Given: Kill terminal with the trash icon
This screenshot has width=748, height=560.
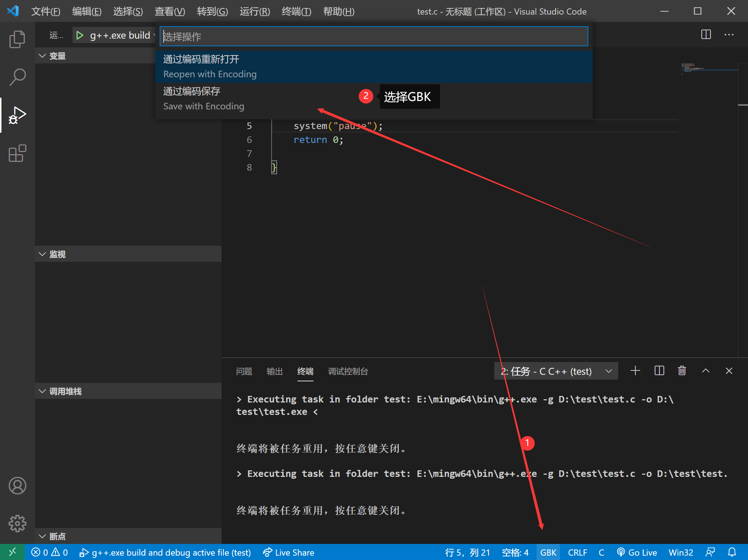Looking at the screenshot, I should 682,371.
